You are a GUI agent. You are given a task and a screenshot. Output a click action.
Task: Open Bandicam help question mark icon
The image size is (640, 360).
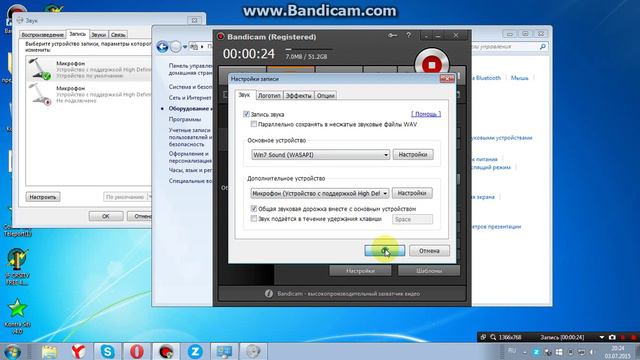coord(409,36)
